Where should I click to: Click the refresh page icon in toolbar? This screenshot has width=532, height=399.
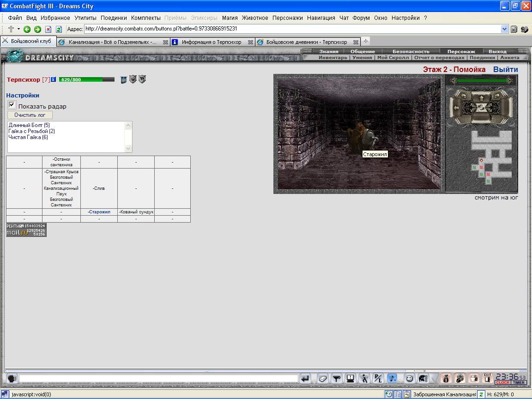(59, 29)
